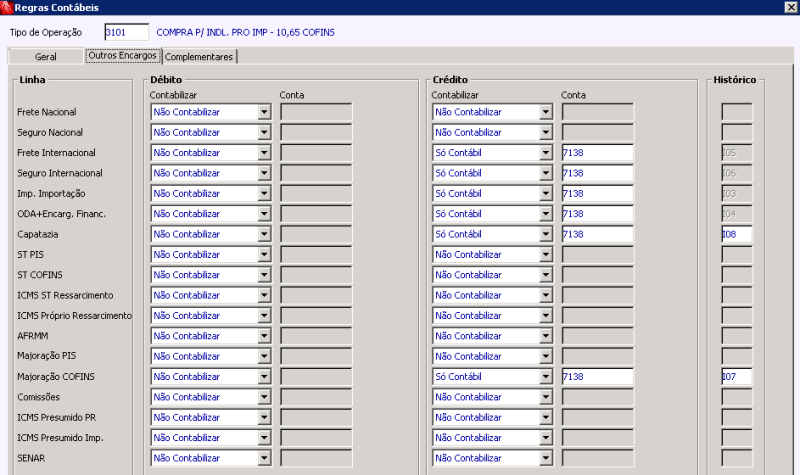The width and height of the screenshot is (800, 475).
Task: Edit Crédito Conta for Majoração COFINS
Action: tap(597, 377)
